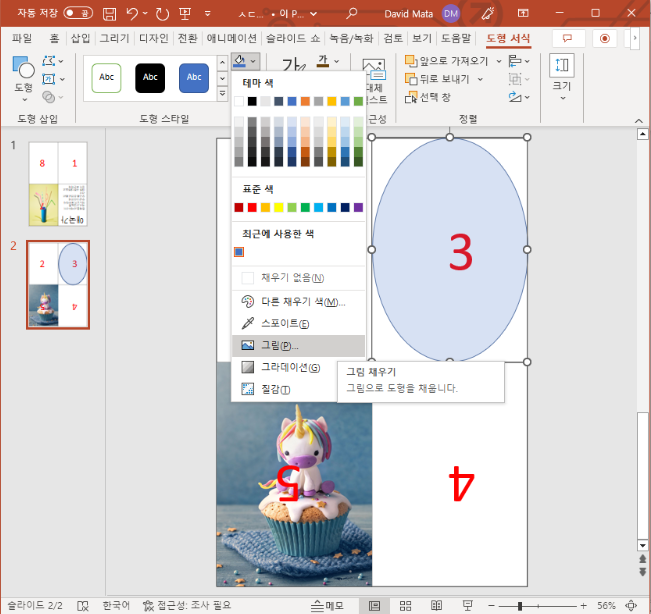This screenshot has width=651, height=614.
Task: Open the Rotate objects dropdown
Action: pos(519,97)
